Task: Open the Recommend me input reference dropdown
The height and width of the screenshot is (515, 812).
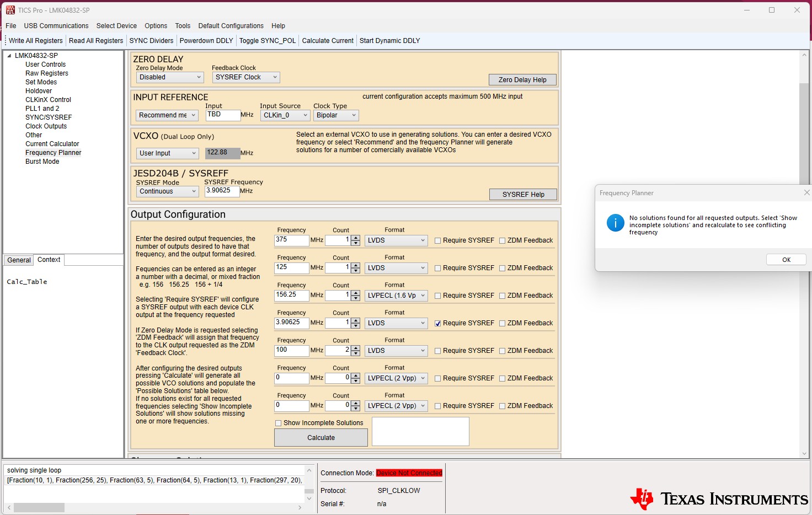Action: tap(167, 115)
